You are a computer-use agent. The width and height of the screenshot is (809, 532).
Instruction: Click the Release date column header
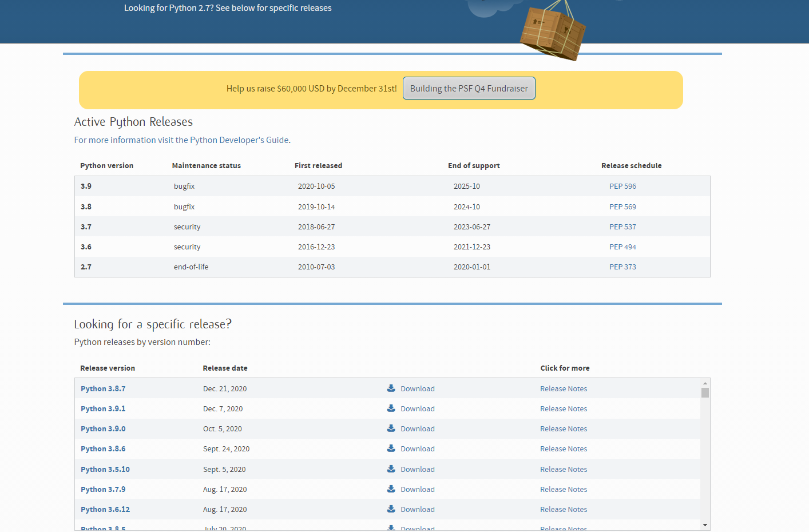pyautogui.click(x=225, y=368)
